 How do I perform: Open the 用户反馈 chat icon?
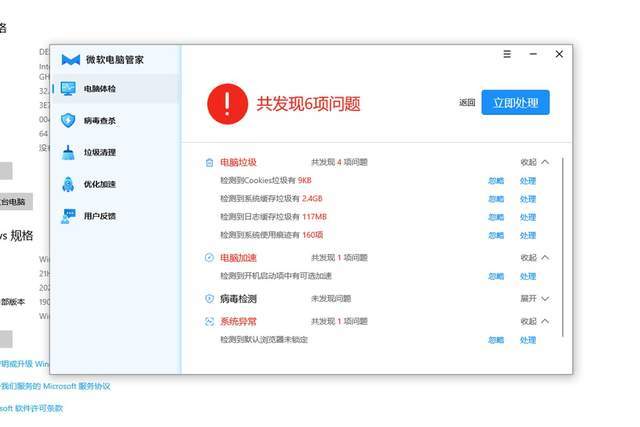tap(68, 216)
